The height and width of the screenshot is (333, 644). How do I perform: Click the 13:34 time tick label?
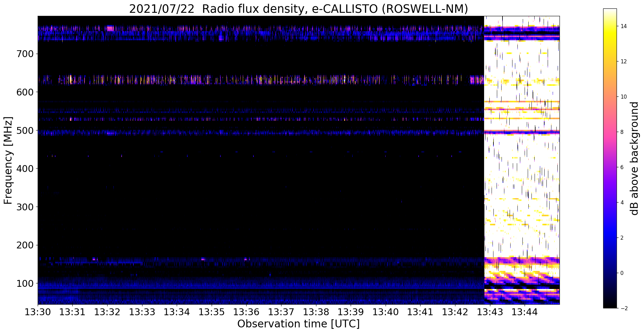[177, 312]
